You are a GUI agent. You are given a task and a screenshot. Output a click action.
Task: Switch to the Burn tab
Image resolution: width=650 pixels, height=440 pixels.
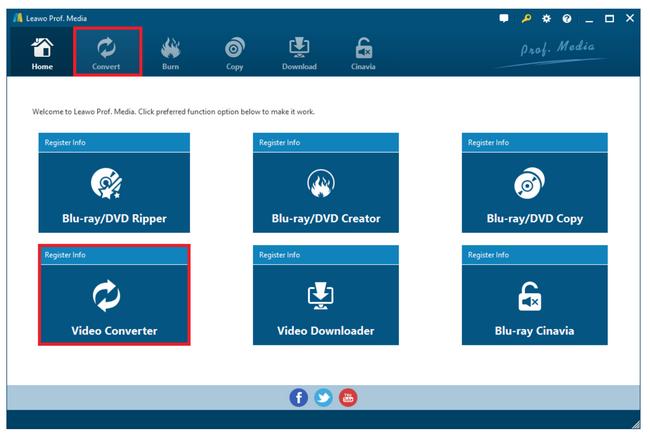tap(170, 52)
